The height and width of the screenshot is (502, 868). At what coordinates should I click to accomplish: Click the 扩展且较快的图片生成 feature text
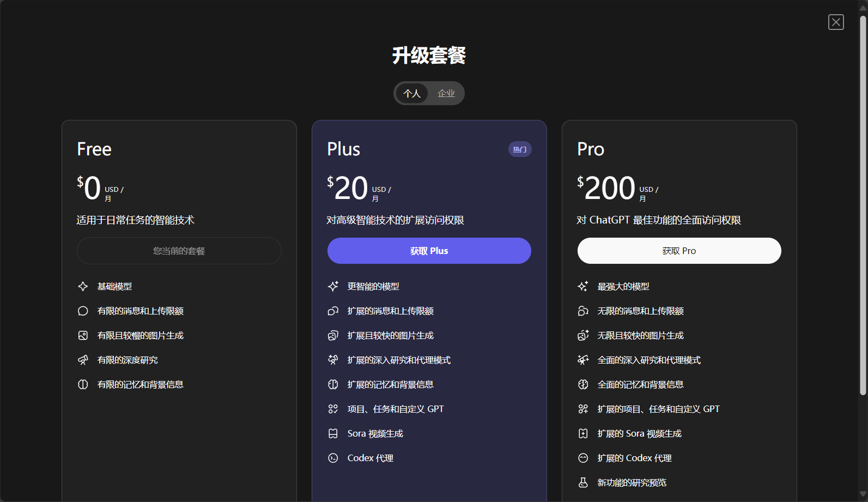[x=391, y=335]
